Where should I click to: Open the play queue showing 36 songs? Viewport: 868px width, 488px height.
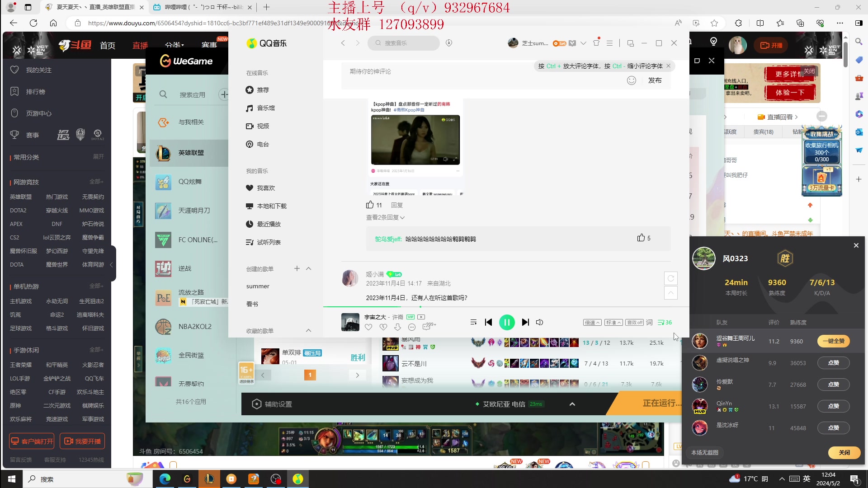click(x=665, y=322)
